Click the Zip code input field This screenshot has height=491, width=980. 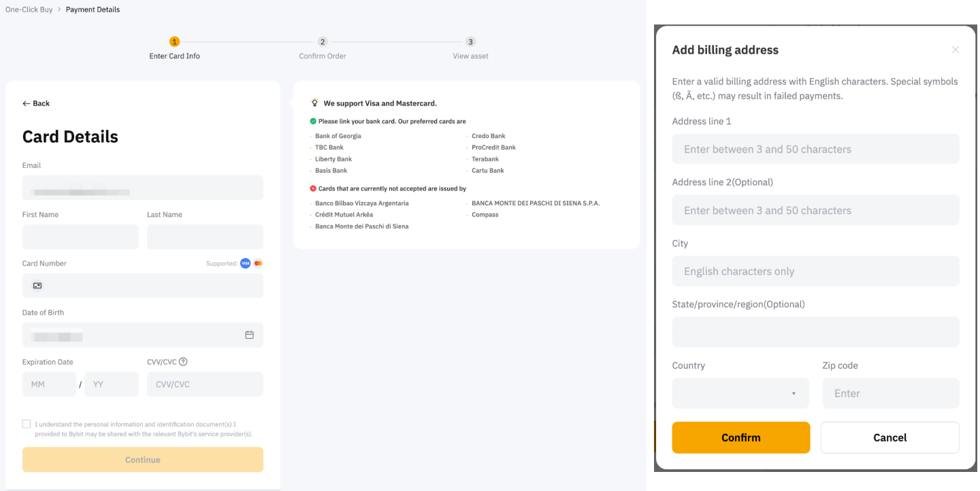click(890, 393)
